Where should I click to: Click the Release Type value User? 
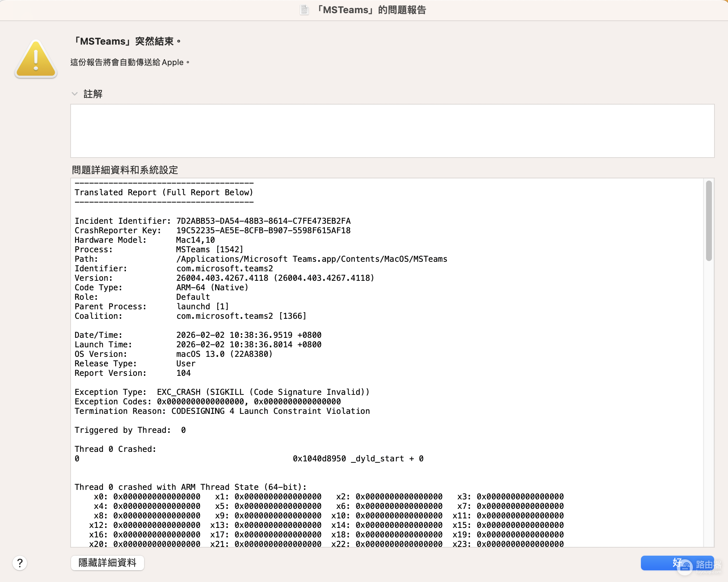click(186, 363)
